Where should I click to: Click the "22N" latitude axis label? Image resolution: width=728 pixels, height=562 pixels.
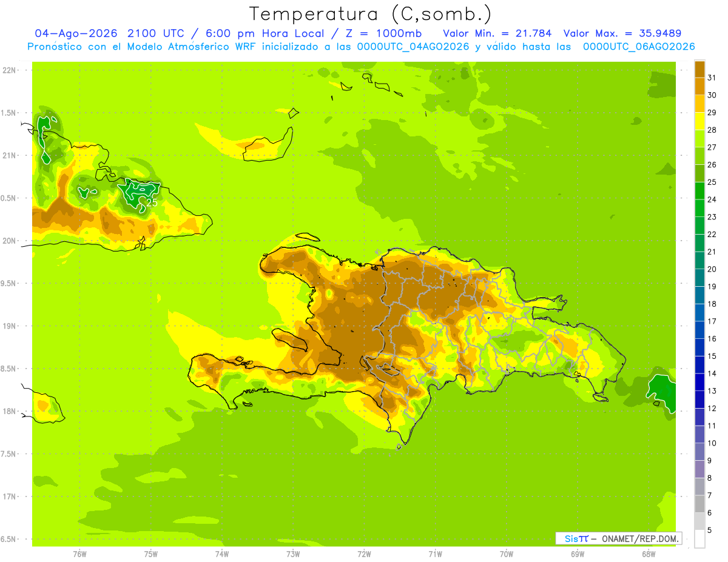9,70
